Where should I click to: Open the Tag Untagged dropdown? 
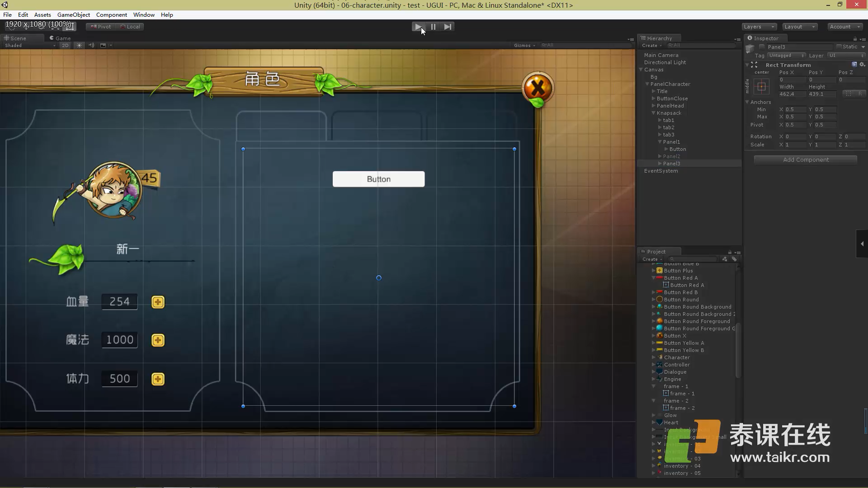(x=787, y=56)
